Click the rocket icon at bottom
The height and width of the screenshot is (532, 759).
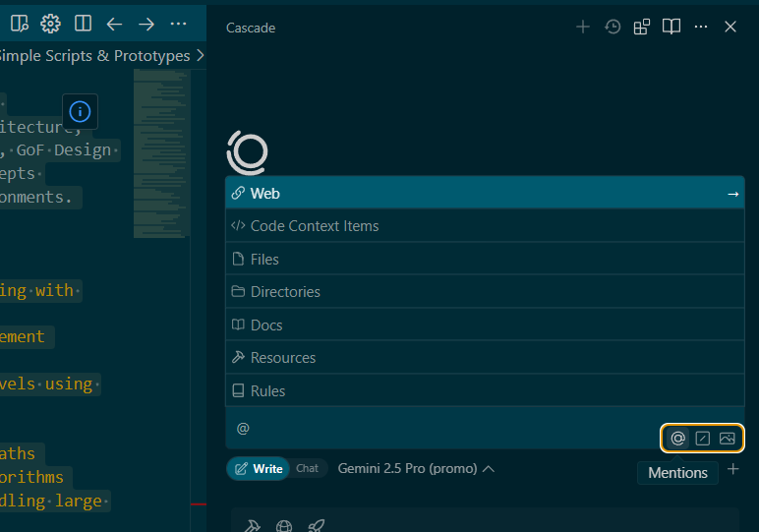point(317,526)
